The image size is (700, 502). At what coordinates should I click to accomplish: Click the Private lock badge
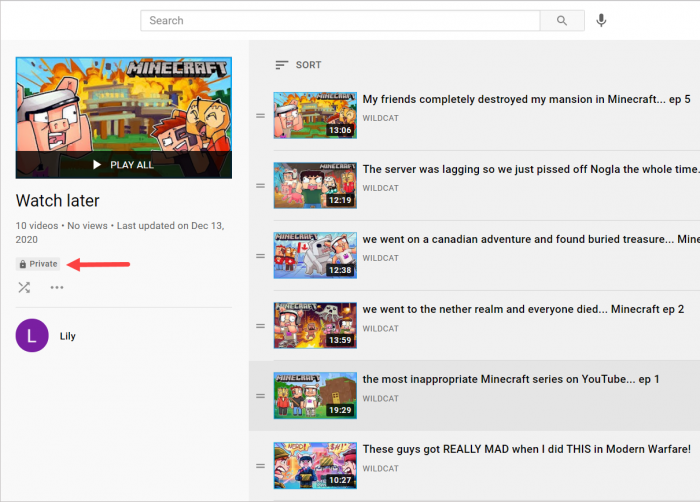tap(38, 264)
